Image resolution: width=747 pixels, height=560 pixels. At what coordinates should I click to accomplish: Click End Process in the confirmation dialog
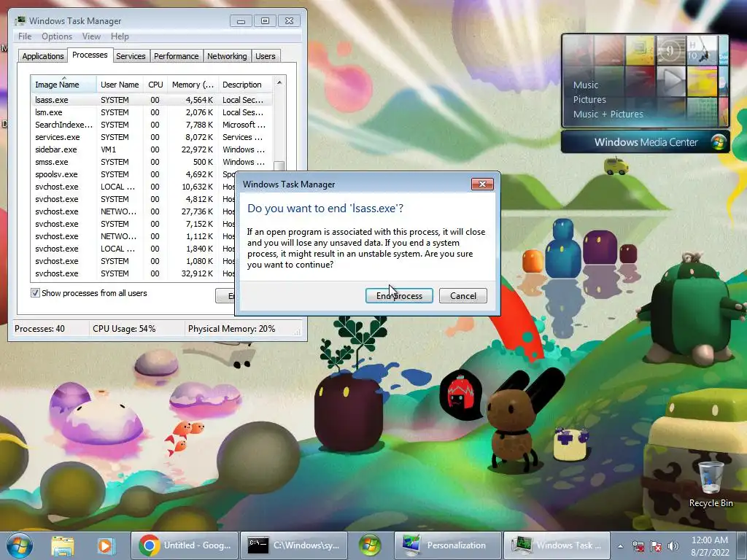point(399,296)
